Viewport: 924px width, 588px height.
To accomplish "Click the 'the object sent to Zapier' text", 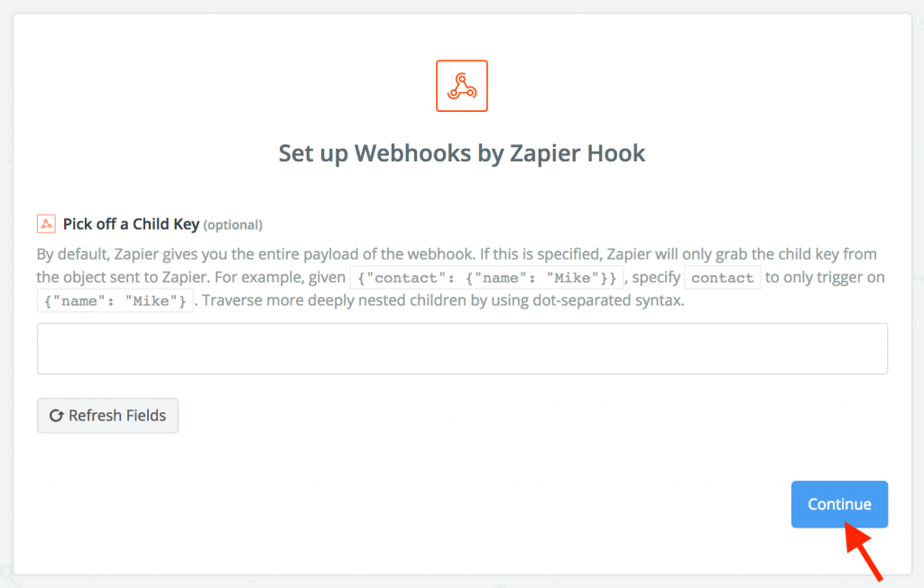I will pyautogui.click(x=123, y=278).
